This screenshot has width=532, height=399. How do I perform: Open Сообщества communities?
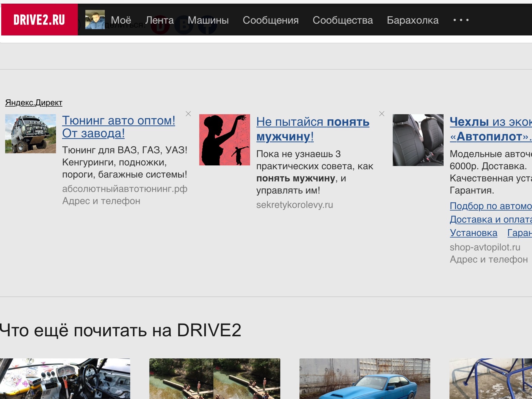coord(343,20)
